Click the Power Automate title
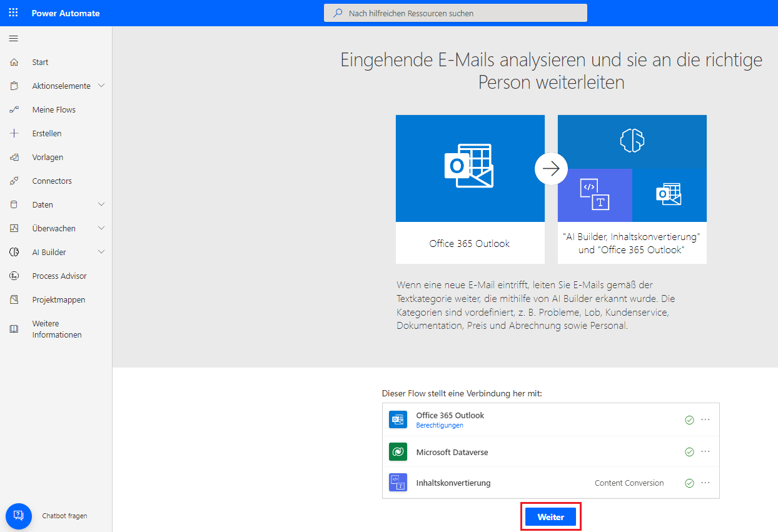 pyautogui.click(x=66, y=13)
